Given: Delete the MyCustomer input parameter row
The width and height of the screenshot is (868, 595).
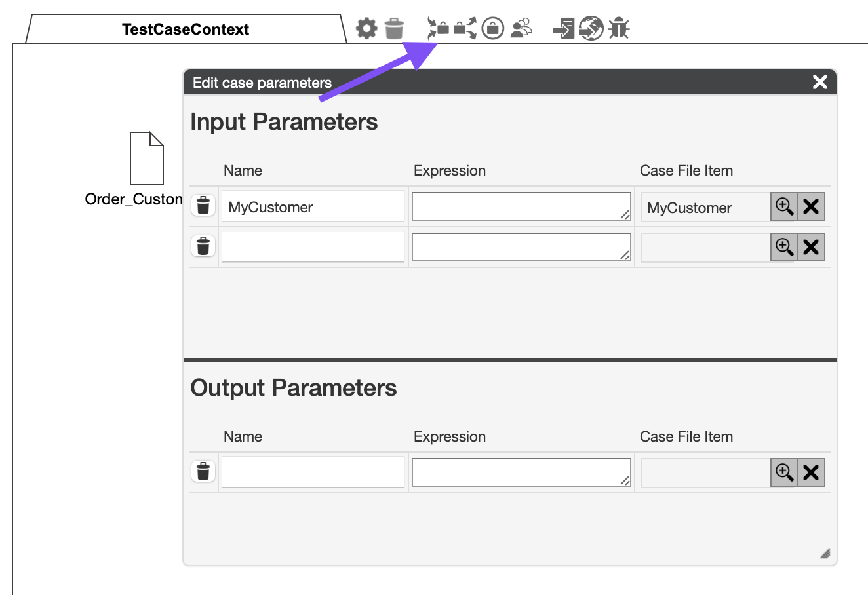Looking at the screenshot, I should click(x=203, y=206).
